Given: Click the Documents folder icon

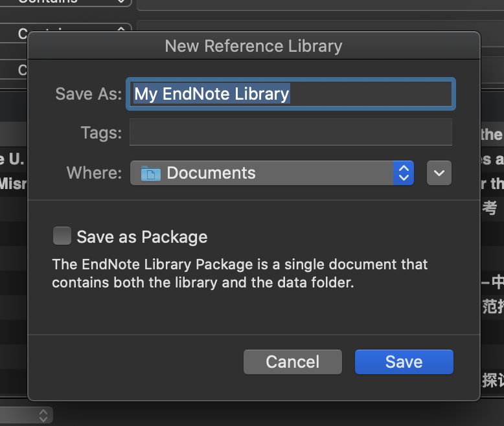Looking at the screenshot, I should coord(151,173).
